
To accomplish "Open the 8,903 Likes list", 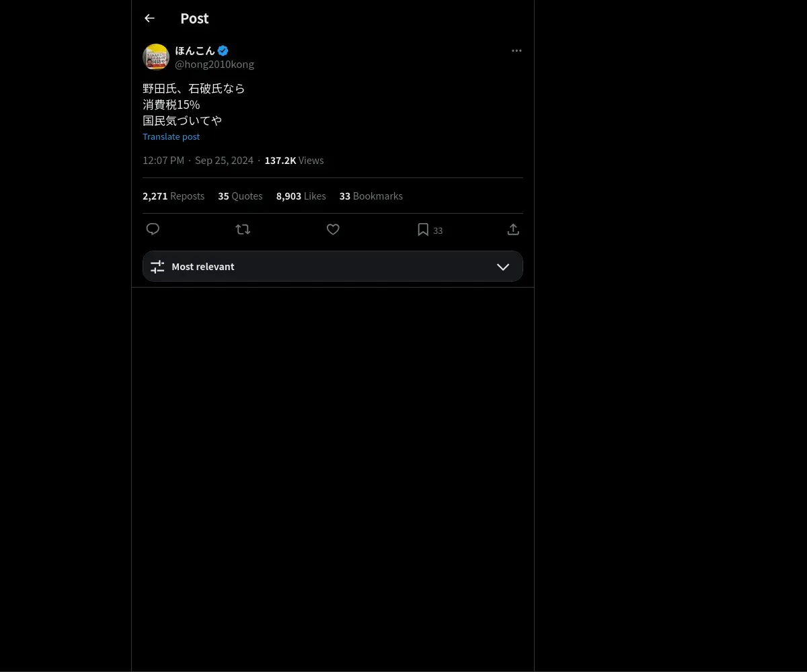I will point(301,196).
